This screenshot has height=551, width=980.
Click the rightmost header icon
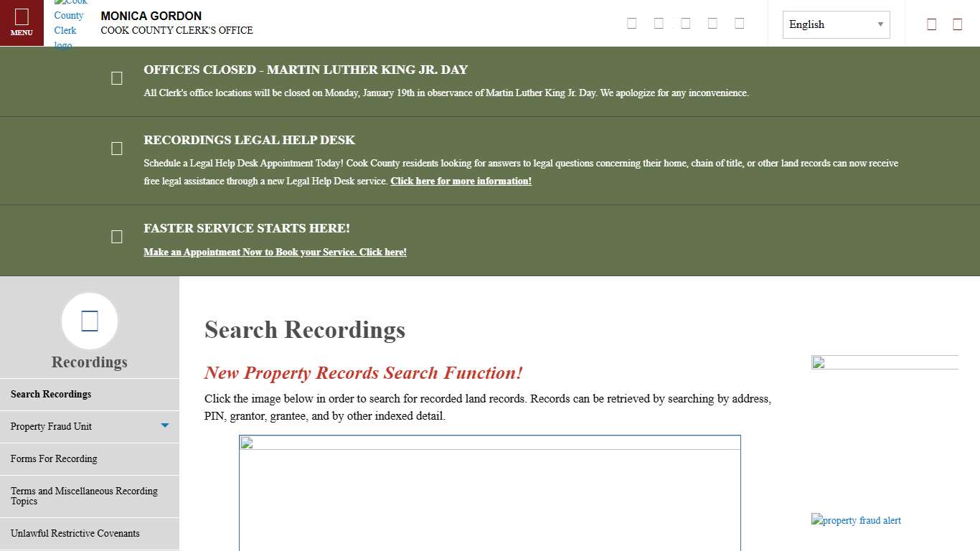point(957,24)
